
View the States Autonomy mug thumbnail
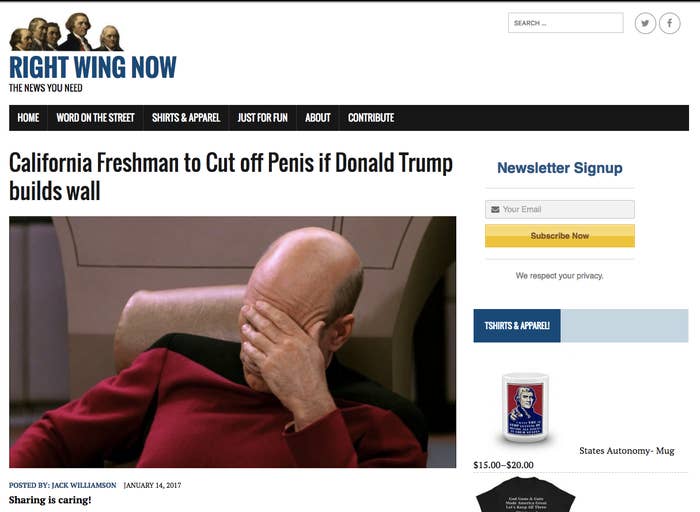(525, 408)
